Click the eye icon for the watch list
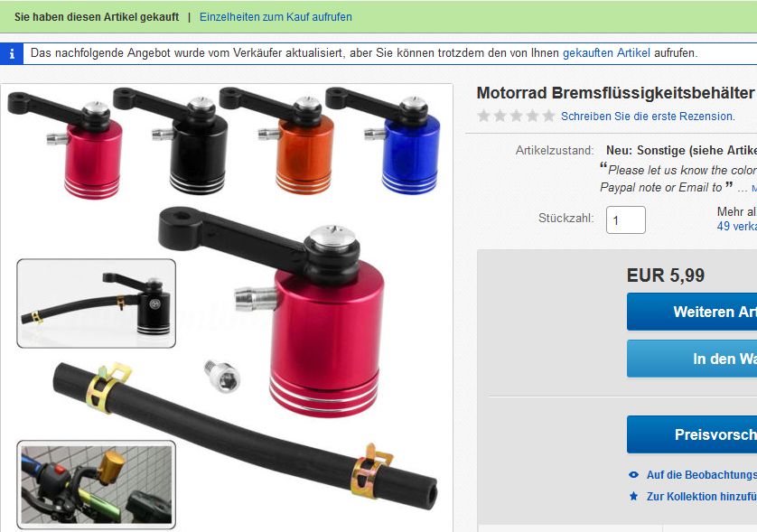Viewport: 757px width, 532px height. click(633, 475)
